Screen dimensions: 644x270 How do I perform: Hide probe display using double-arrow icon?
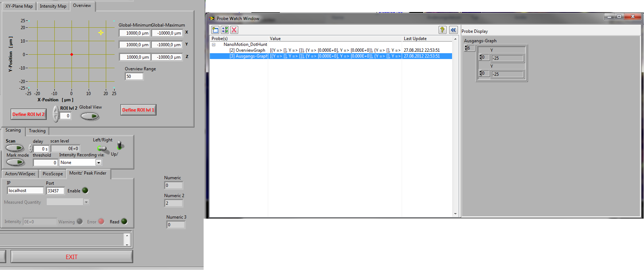point(453,30)
